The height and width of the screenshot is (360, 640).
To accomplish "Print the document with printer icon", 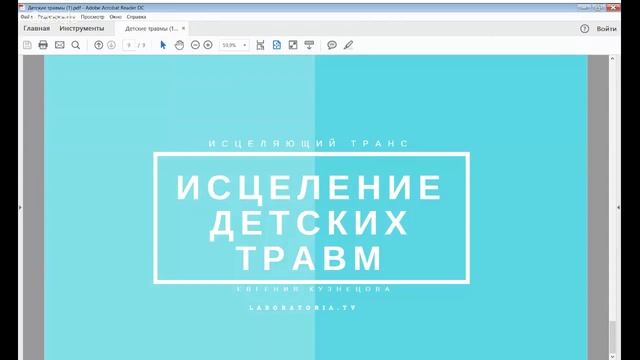I will (43, 45).
